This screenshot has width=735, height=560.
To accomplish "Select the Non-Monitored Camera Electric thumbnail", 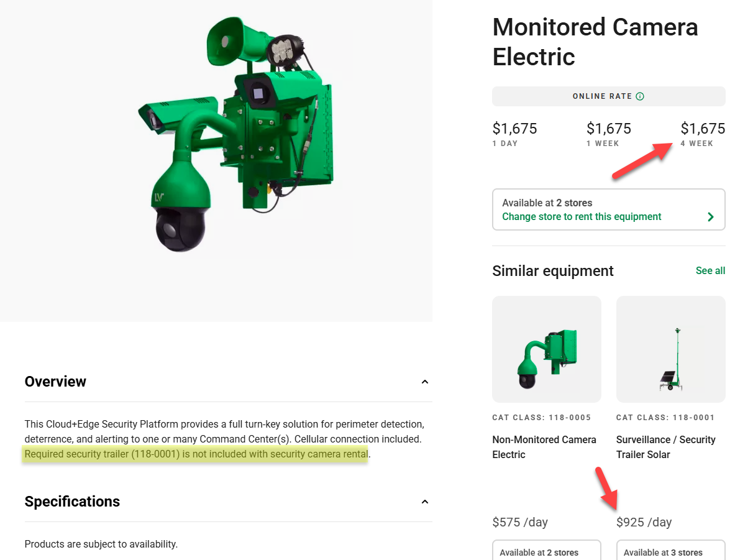I will (x=547, y=349).
